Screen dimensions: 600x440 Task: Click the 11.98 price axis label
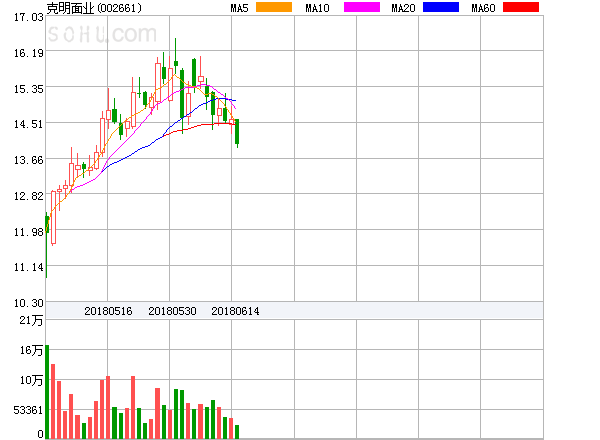tap(29, 232)
